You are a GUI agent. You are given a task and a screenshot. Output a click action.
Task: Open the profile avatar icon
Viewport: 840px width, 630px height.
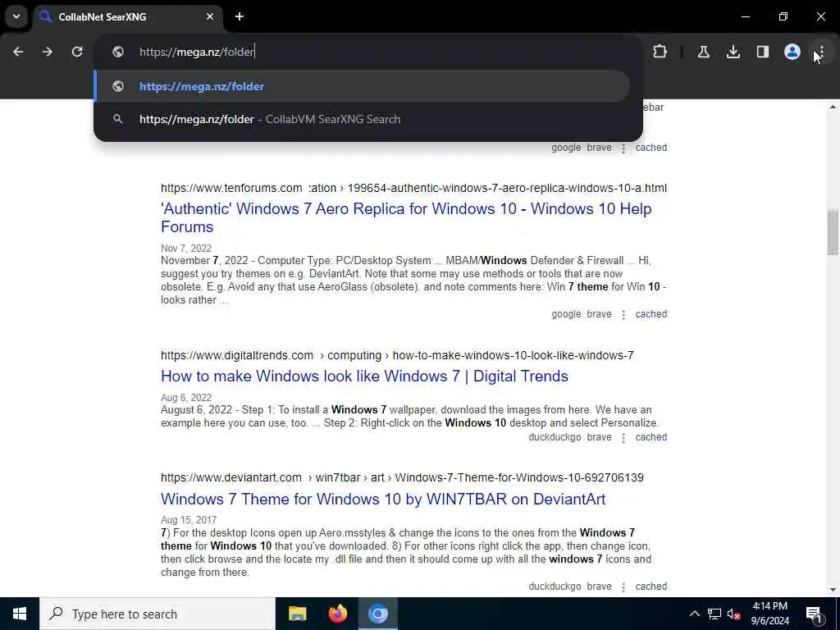[x=792, y=52]
